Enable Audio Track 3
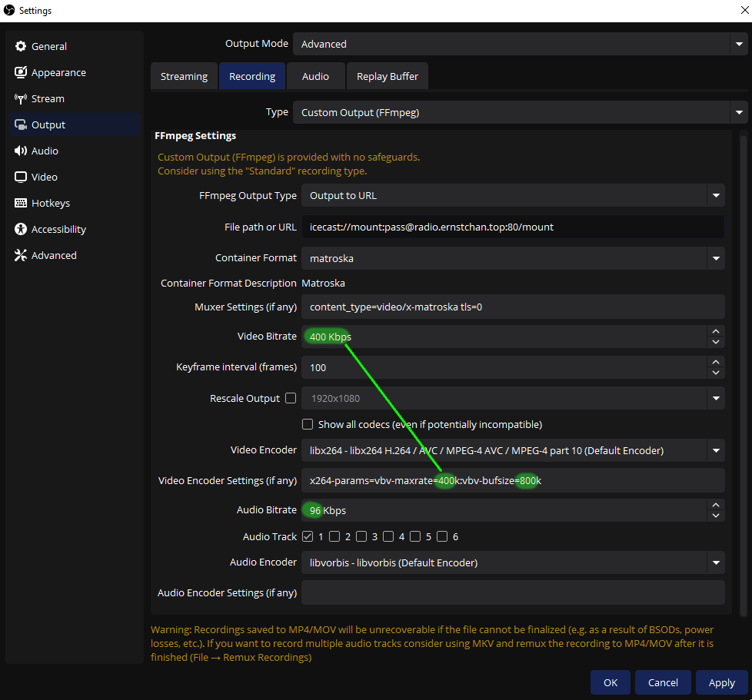The image size is (752, 700). point(361,536)
